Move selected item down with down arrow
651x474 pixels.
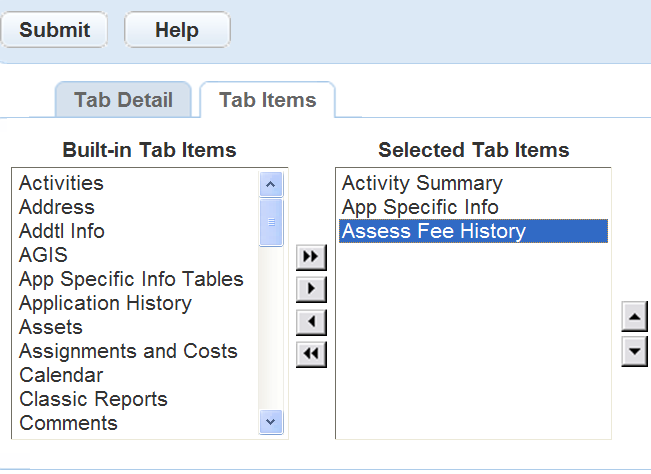click(634, 351)
